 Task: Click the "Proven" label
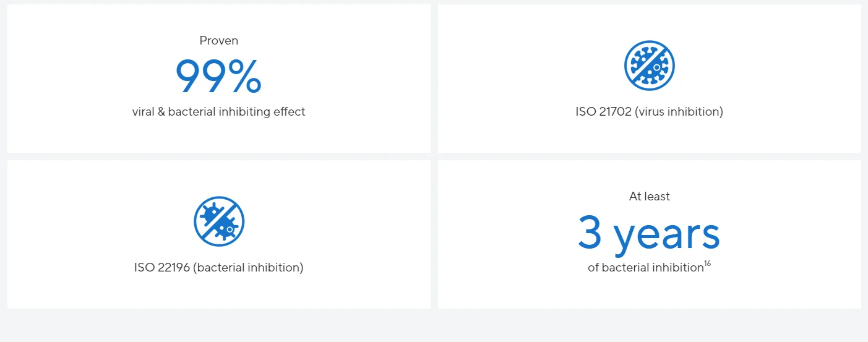pyautogui.click(x=218, y=41)
